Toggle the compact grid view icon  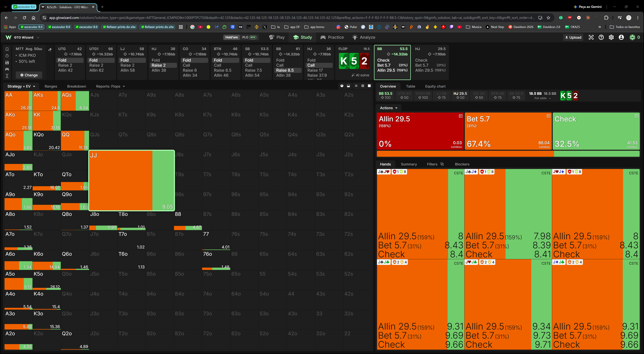(x=356, y=86)
